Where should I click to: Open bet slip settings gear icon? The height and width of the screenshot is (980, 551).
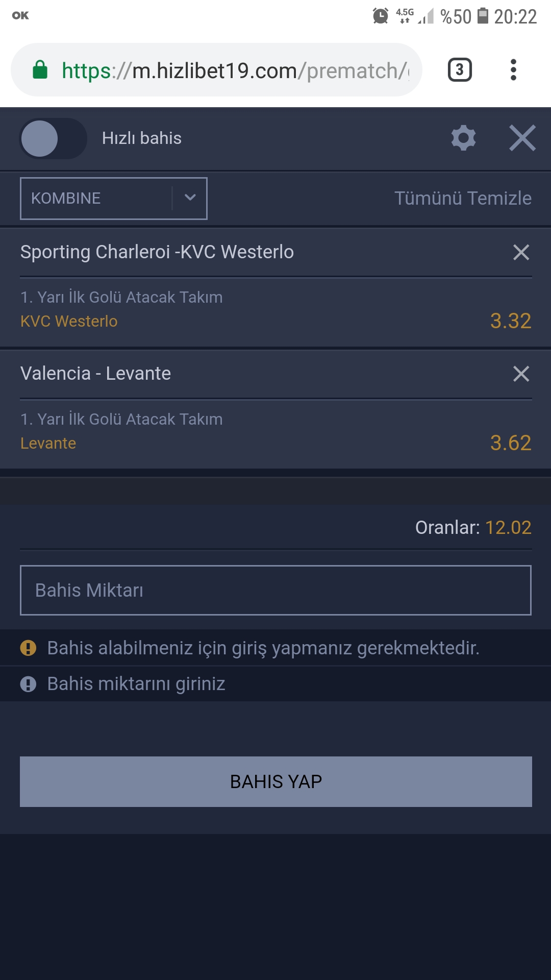pyautogui.click(x=463, y=138)
